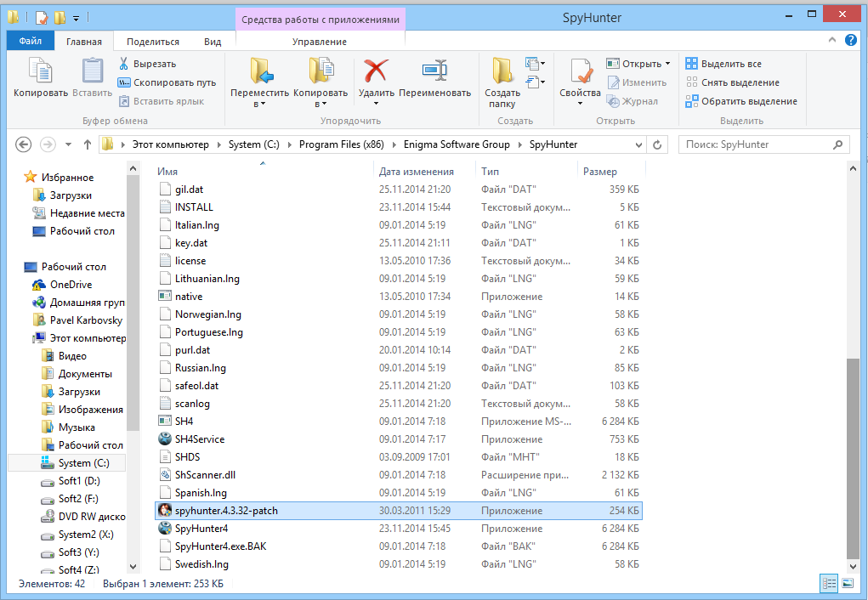868x600 pixels.
Task: Go up one folder with up arrow
Action: click(x=87, y=144)
